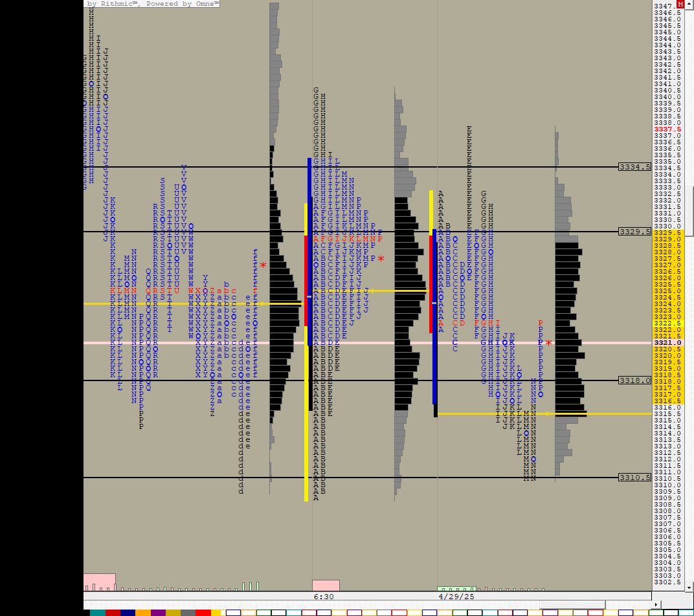Image resolution: width=694 pixels, height=616 pixels.
Task: Click the vertical scrollbar down arrow
Action: tap(689, 588)
